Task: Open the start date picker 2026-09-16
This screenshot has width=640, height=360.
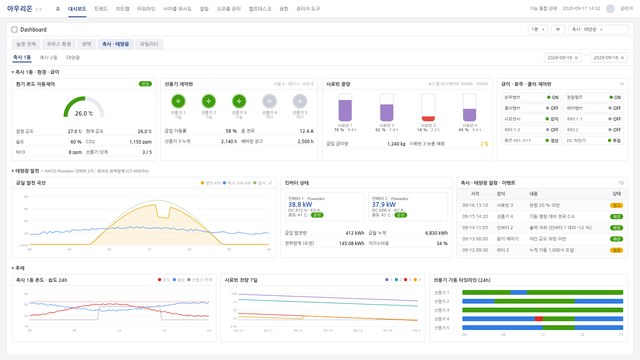Action: click(x=562, y=58)
